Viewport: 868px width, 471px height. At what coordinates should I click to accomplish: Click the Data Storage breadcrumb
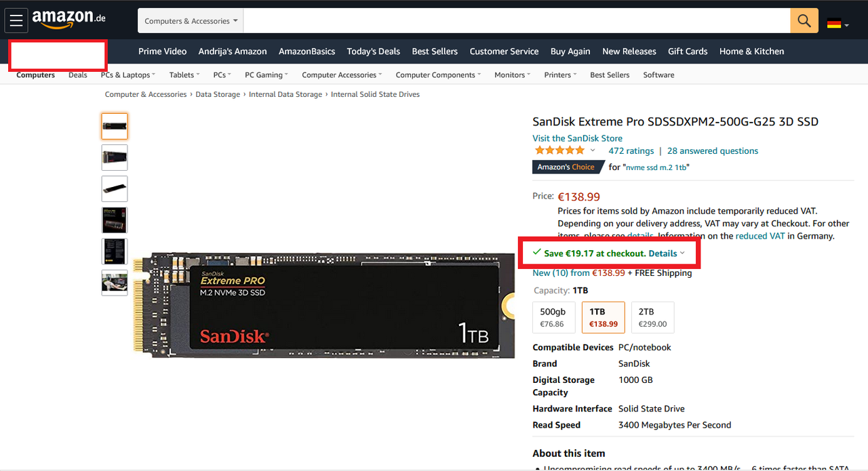pos(218,95)
